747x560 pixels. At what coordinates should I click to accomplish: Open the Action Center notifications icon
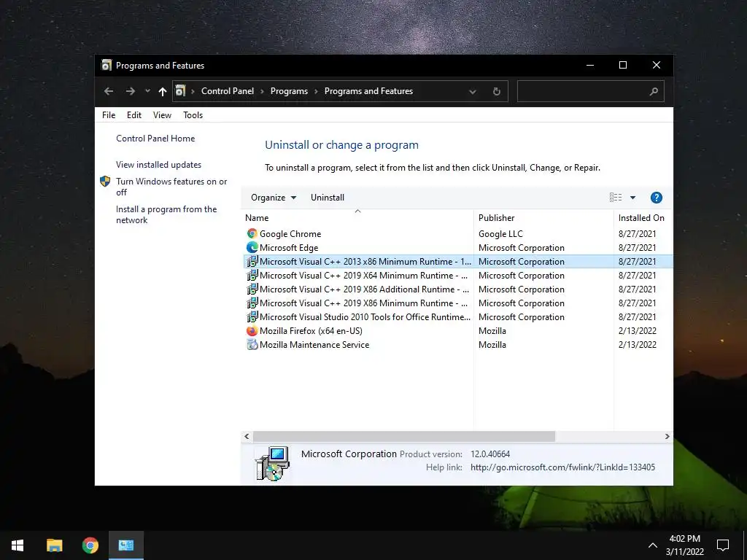point(723,545)
